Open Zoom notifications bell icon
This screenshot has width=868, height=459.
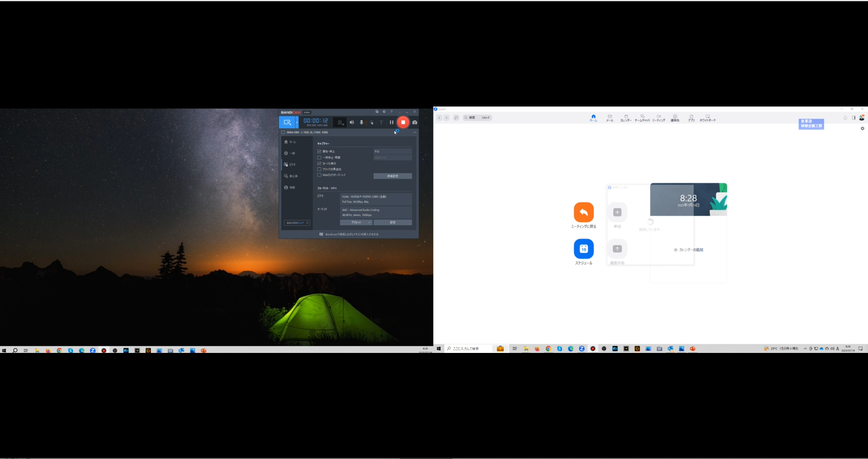point(845,117)
